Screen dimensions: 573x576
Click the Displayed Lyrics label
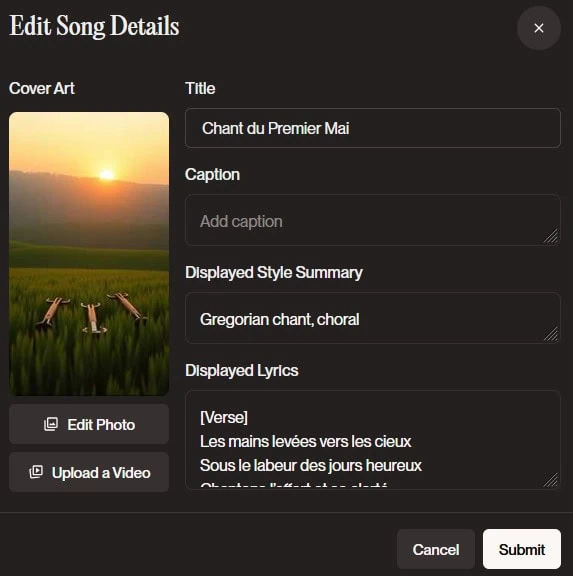pos(242,371)
